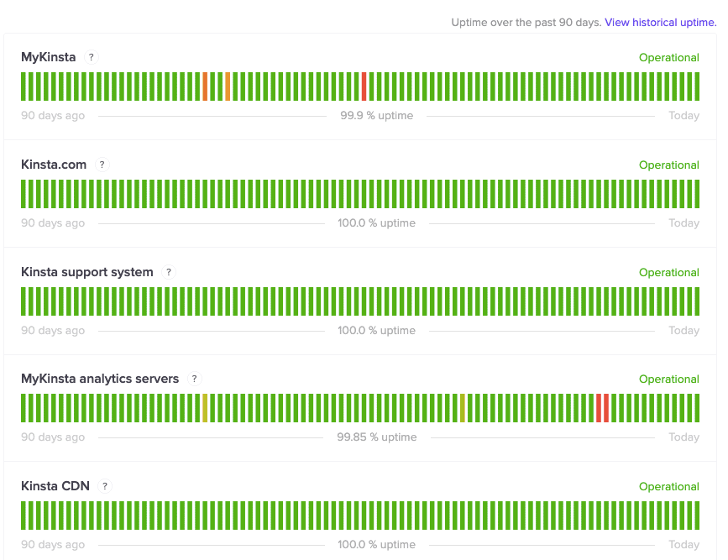Open the help icon beside Kinsta support system
Screen dimensions: 728x560
[x=169, y=272]
